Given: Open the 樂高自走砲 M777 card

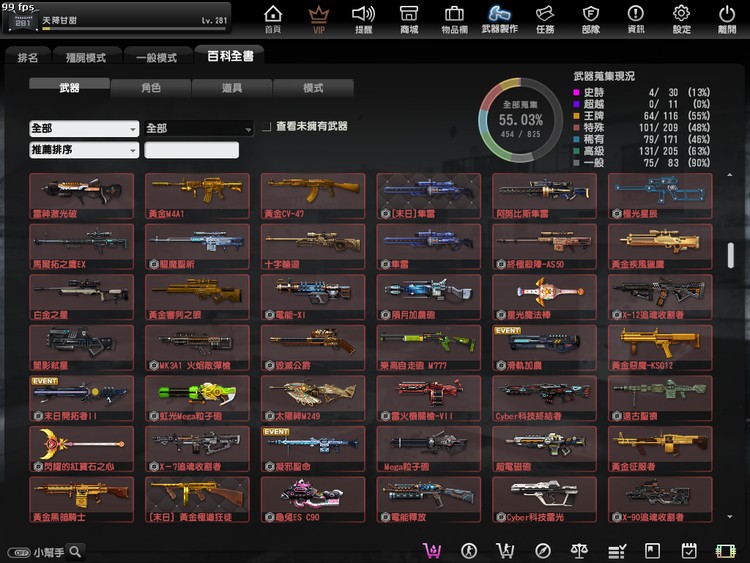Looking at the screenshot, I should 429,348.
